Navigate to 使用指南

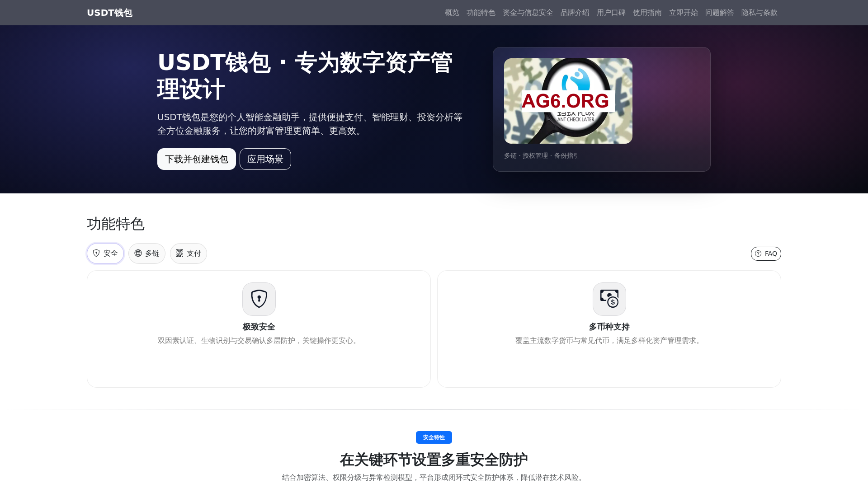pos(647,13)
